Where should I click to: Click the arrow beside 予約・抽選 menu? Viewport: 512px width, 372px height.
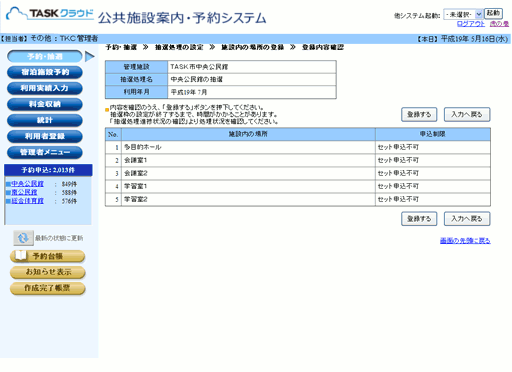pos(89,56)
